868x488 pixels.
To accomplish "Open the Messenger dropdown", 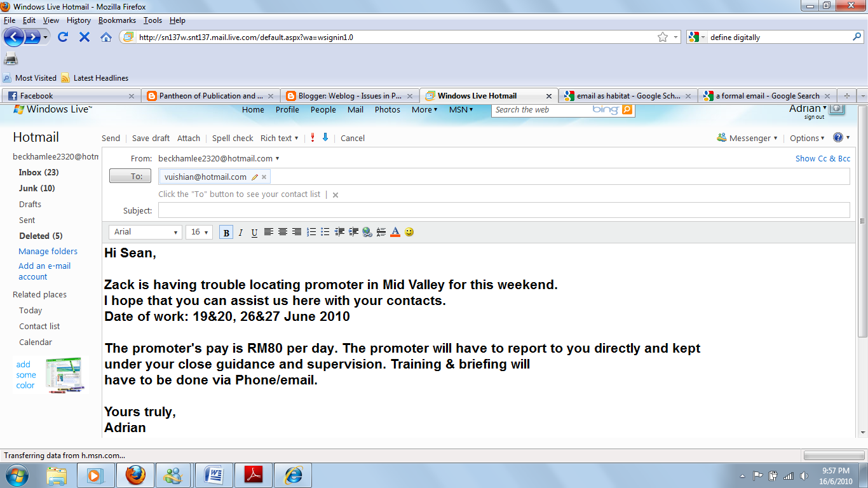I will pos(747,138).
